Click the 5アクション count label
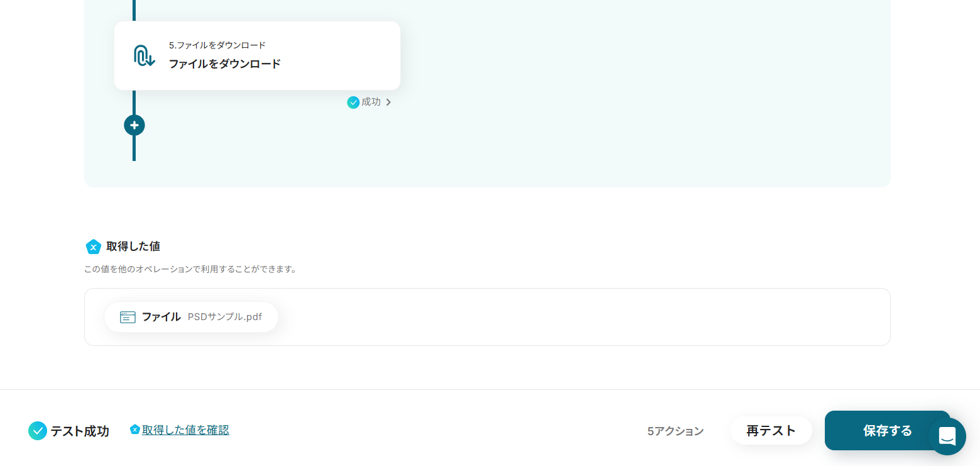Image resolution: width=980 pixels, height=466 pixels. (x=675, y=431)
